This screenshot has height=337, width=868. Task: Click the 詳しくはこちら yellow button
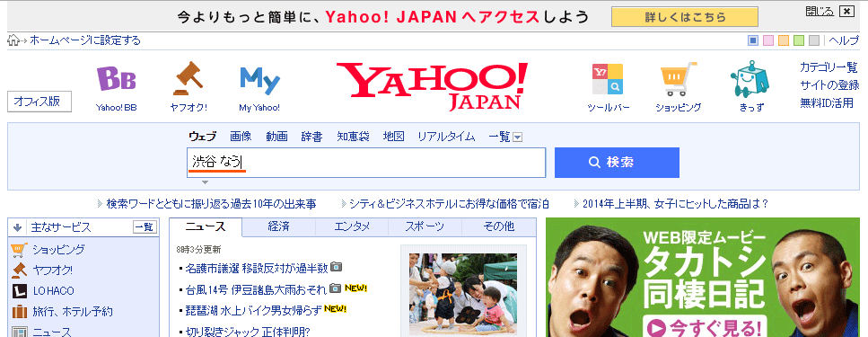(x=685, y=17)
